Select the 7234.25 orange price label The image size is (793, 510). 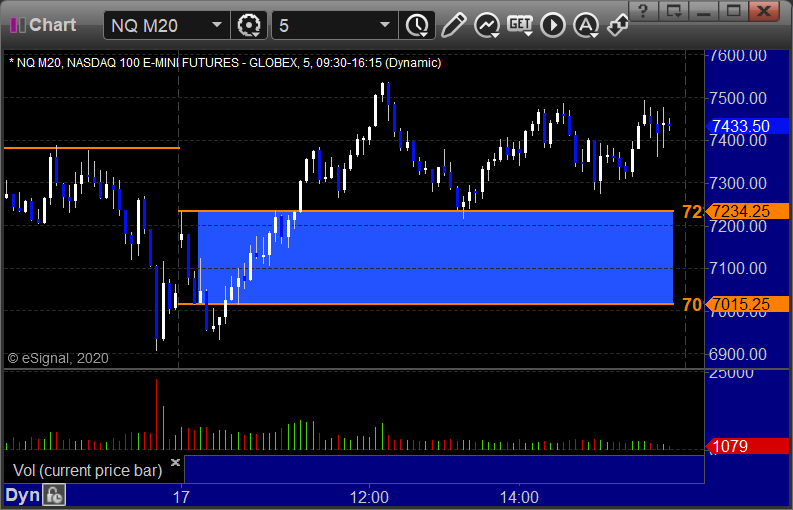(746, 211)
